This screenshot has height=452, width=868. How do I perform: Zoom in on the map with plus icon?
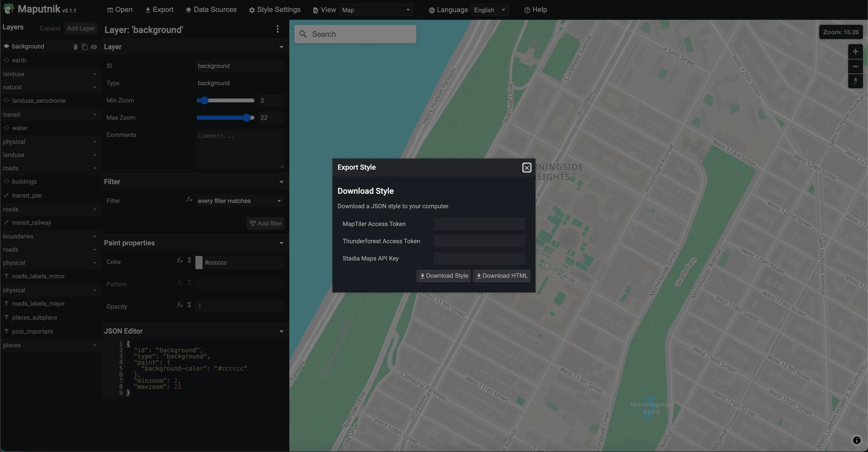click(856, 51)
